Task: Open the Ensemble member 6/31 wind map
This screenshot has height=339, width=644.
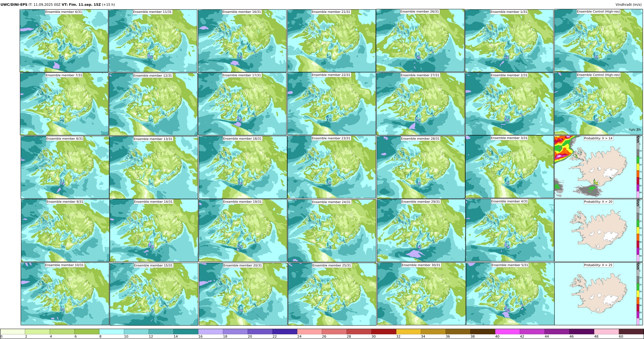Action: pyautogui.click(x=64, y=41)
